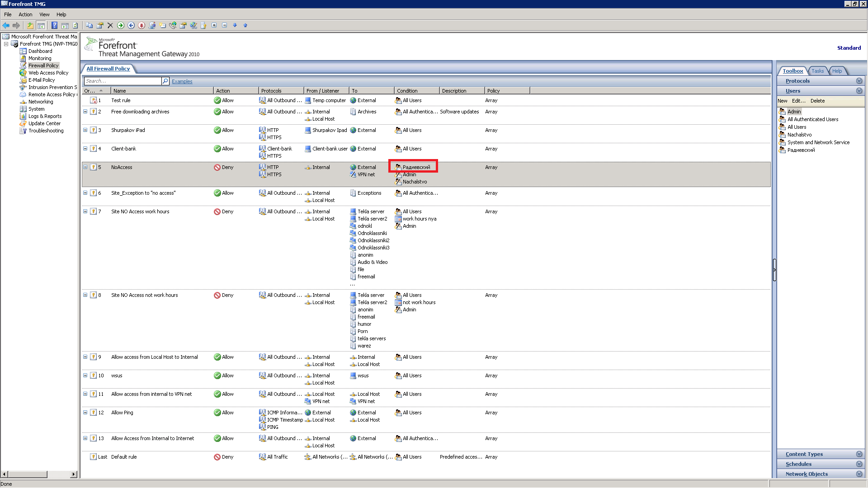Delete the selected rule with the X icon
The image size is (868, 488).
click(x=110, y=25)
